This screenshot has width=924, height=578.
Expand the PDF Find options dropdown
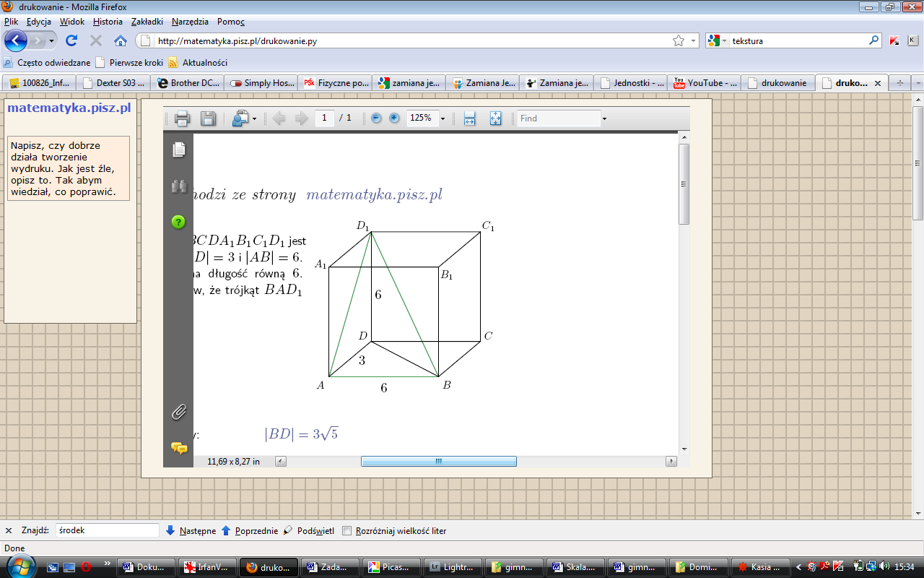(604, 118)
